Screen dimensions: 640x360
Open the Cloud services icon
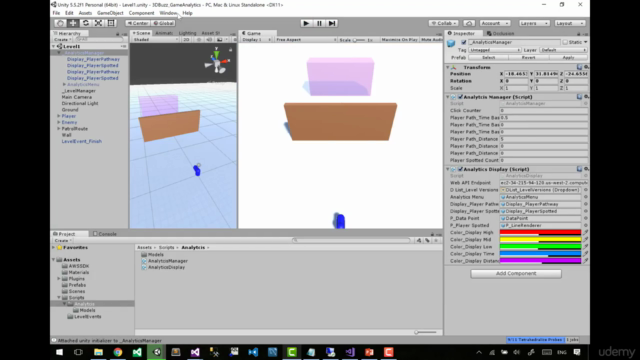[x=469, y=23]
